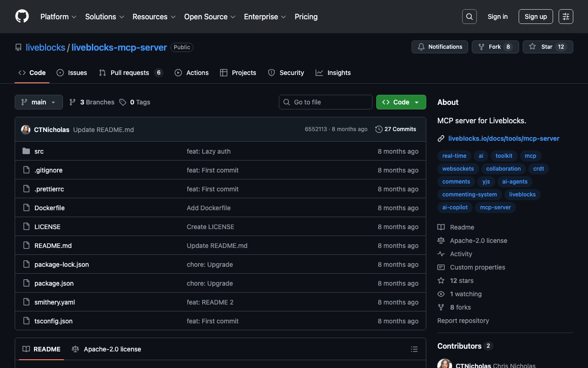Toggle Notifications for this repository
Viewport: 588px width, 368px height.
(440, 47)
